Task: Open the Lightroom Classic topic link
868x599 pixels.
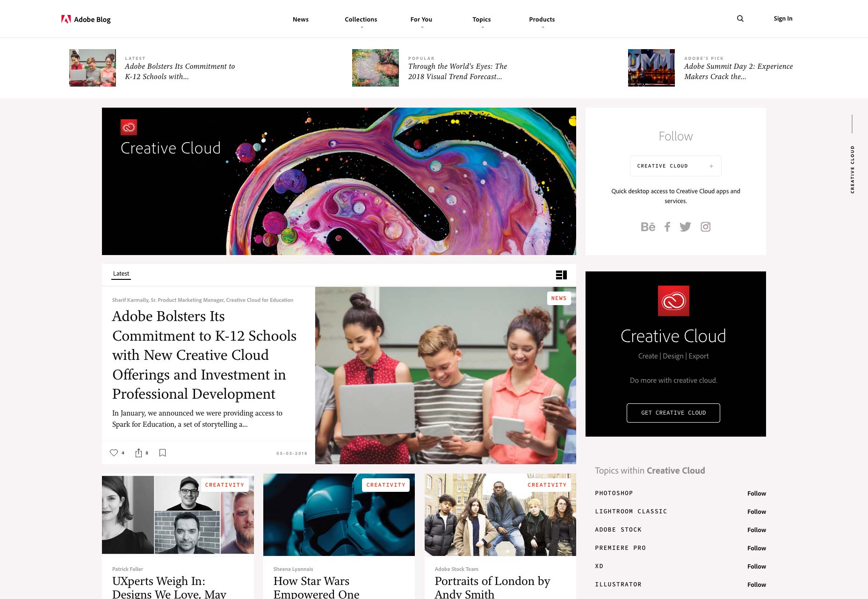Action: (x=631, y=511)
